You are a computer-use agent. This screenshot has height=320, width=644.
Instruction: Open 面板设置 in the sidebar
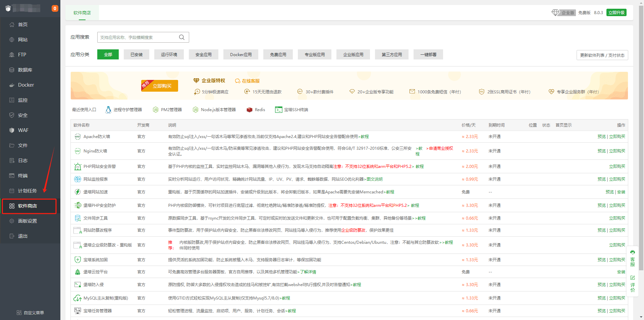click(27, 221)
